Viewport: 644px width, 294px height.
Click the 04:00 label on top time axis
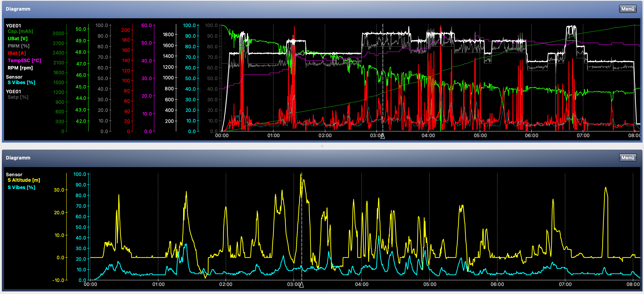[x=428, y=135]
